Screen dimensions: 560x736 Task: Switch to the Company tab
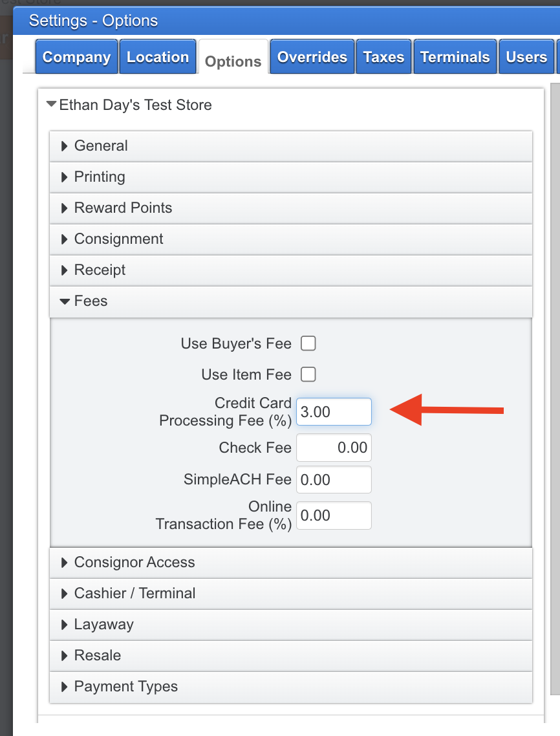[x=76, y=57]
